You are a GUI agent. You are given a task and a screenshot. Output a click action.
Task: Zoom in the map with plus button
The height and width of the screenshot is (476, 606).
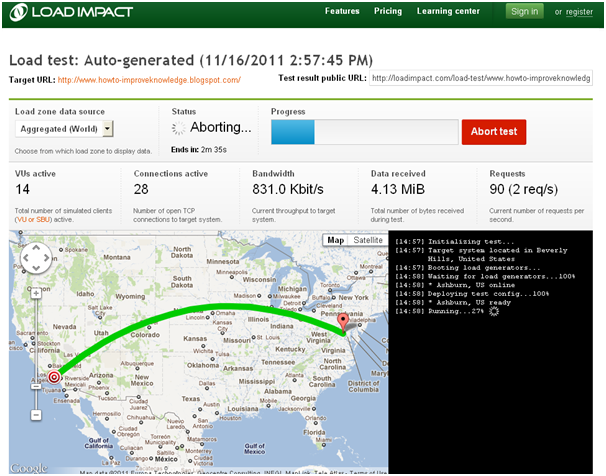click(x=36, y=294)
